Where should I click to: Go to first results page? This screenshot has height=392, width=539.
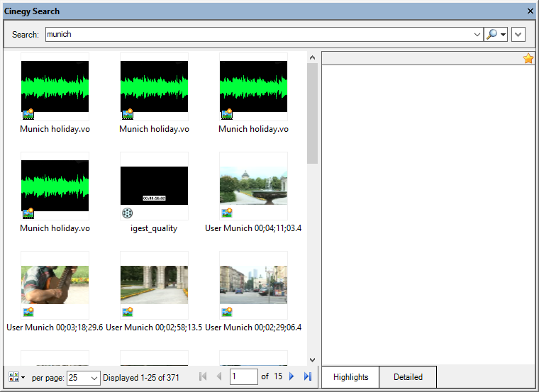[203, 376]
